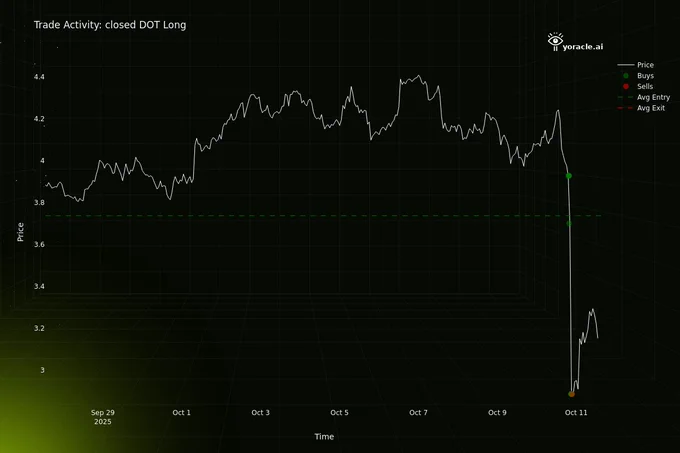Click the 4.4 y-axis tick label

pyautogui.click(x=39, y=77)
